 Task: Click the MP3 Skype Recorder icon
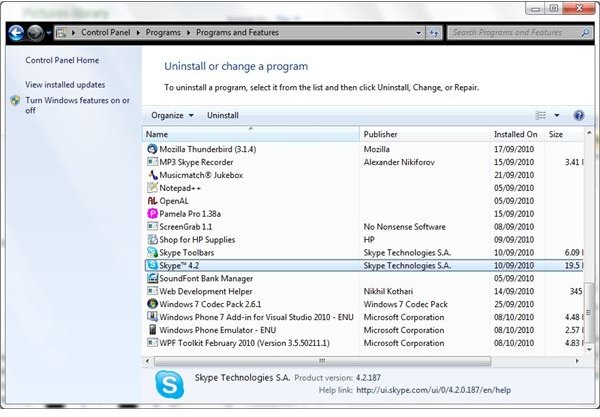152,162
